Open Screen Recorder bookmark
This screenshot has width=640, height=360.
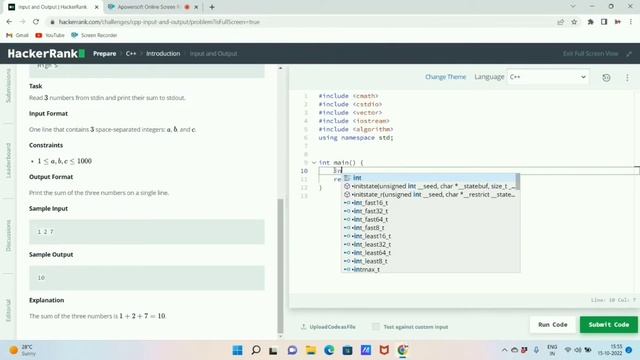coord(94,35)
